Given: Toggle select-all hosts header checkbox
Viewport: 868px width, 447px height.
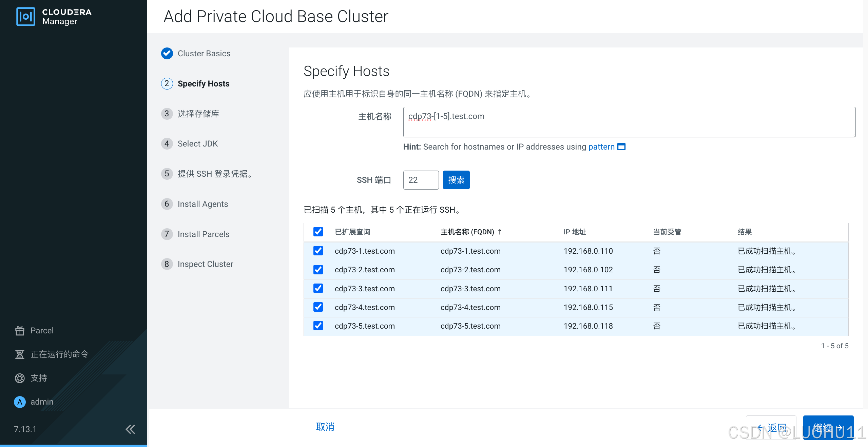Looking at the screenshot, I should tap(318, 232).
